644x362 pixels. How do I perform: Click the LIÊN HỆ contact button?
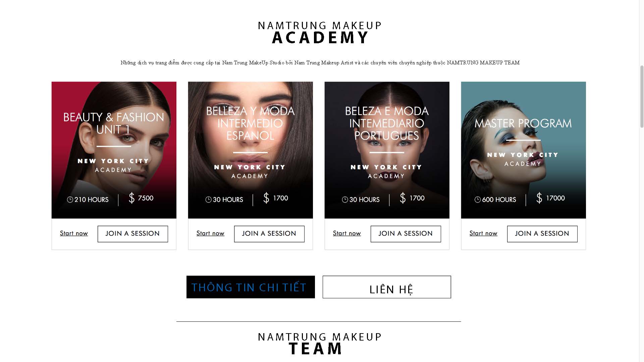click(x=387, y=287)
